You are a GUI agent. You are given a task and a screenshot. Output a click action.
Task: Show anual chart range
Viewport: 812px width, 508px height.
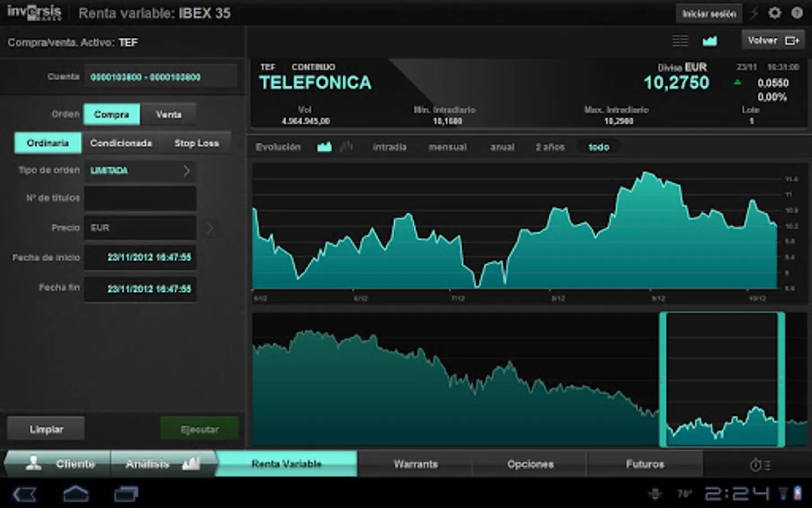click(502, 147)
